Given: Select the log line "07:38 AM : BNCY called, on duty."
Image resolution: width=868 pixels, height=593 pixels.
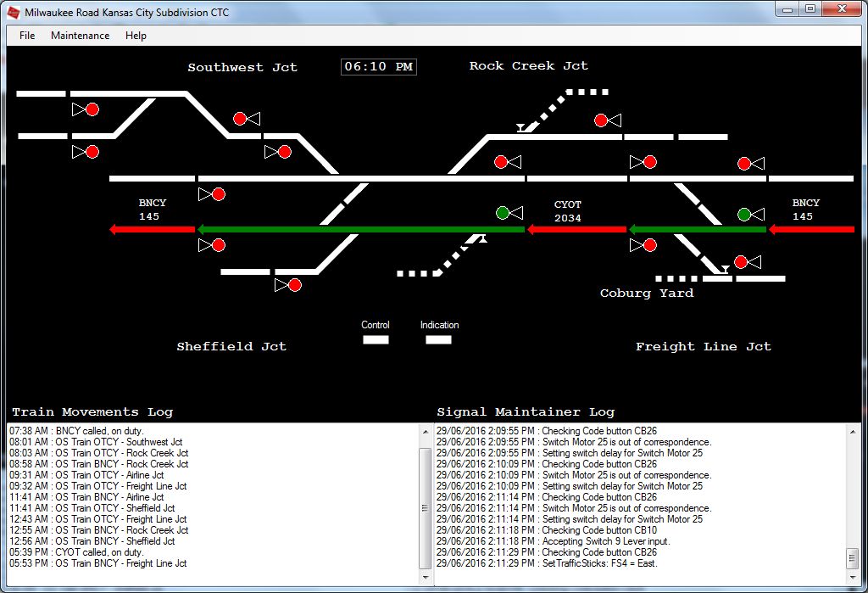Looking at the screenshot, I should [x=76, y=431].
